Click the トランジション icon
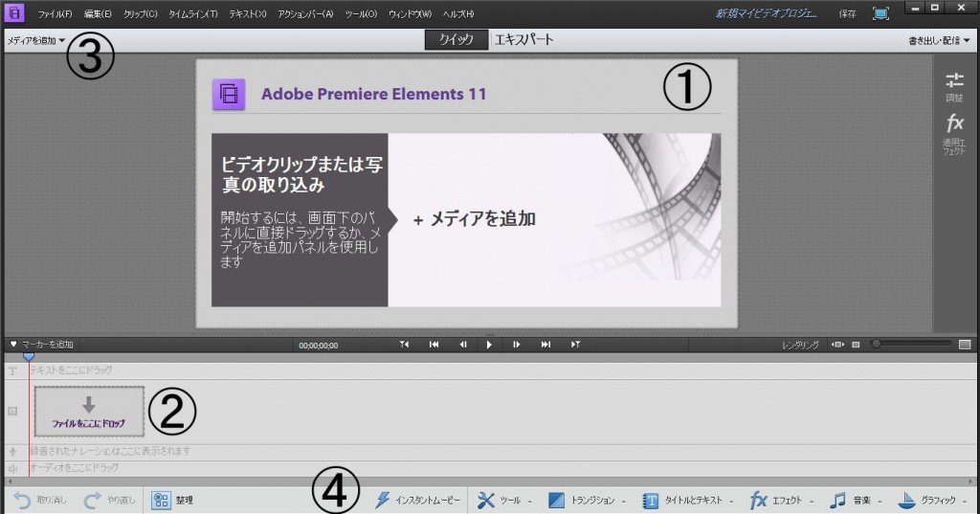Image resolution: width=980 pixels, height=514 pixels. pos(556,501)
